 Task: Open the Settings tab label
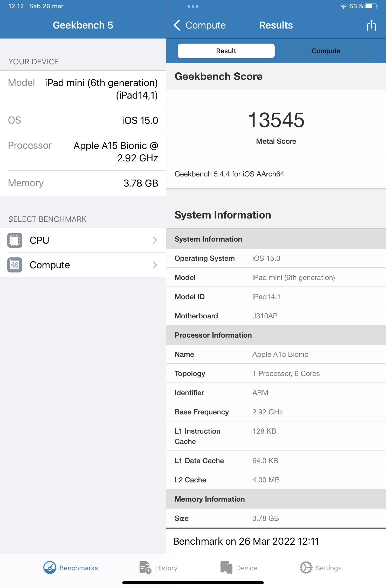[x=328, y=568]
